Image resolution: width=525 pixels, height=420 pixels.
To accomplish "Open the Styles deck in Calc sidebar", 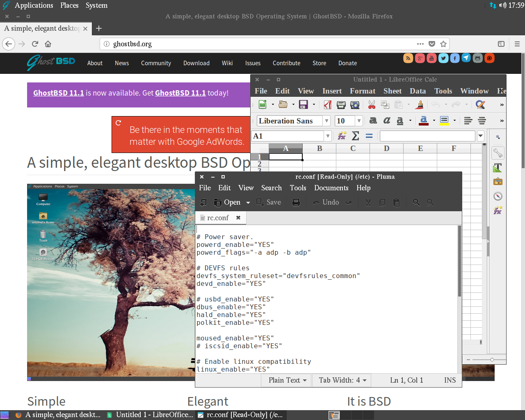I will (x=498, y=168).
